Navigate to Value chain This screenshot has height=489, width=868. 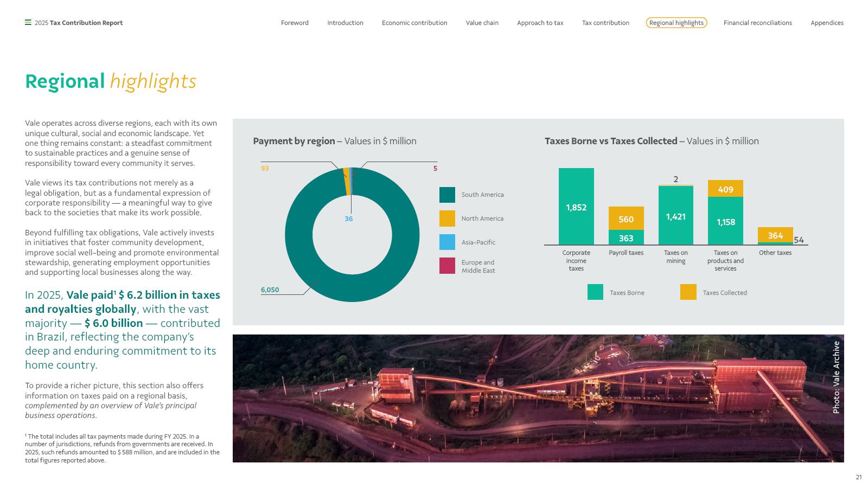(x=482, y=23)
